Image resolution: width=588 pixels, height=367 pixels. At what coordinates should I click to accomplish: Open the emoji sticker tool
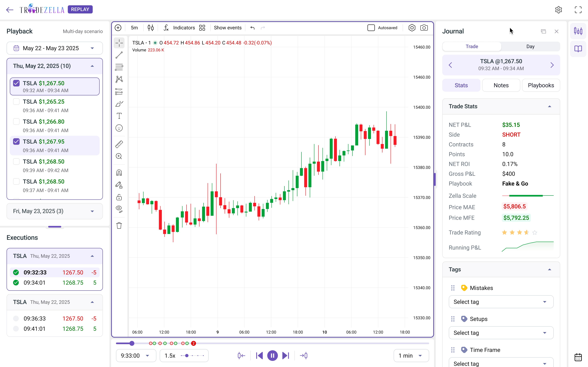(x=119, y=128)
